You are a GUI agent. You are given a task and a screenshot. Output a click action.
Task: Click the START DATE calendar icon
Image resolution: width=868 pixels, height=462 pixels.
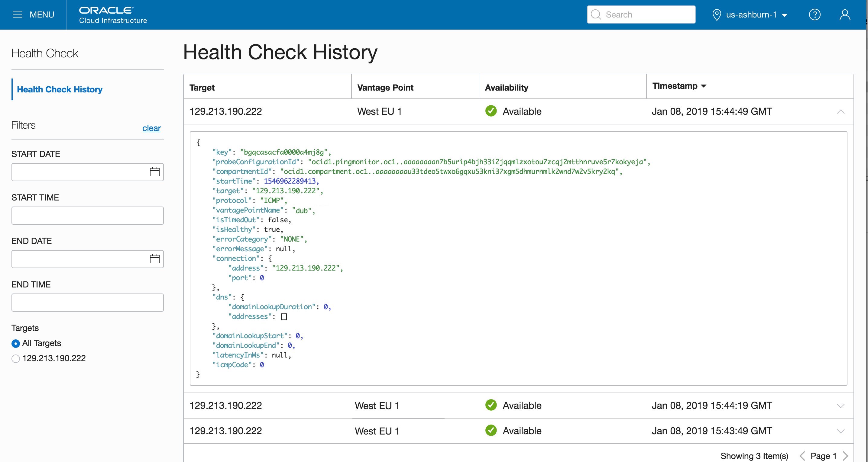(x=155, y=172)
